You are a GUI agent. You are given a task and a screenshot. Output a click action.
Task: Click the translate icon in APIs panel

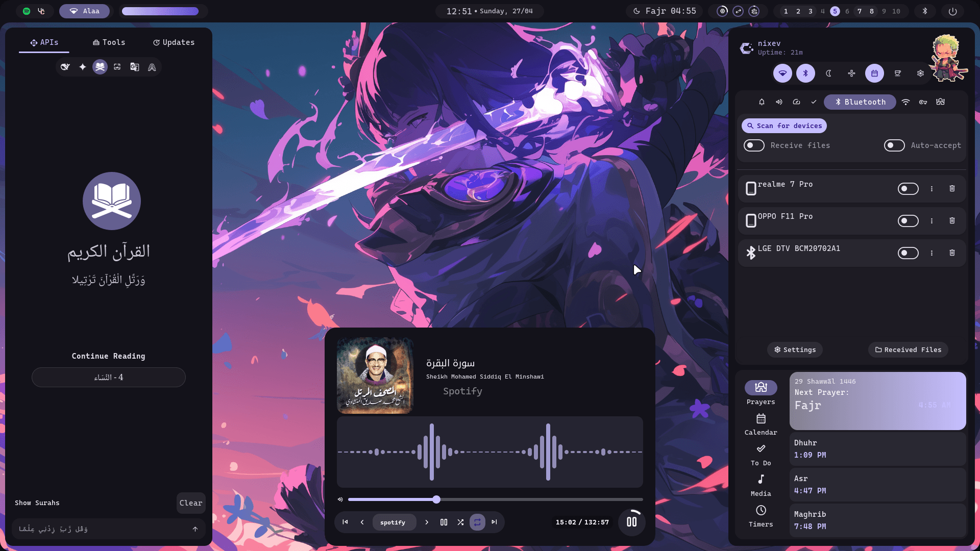tap(134, 67)
